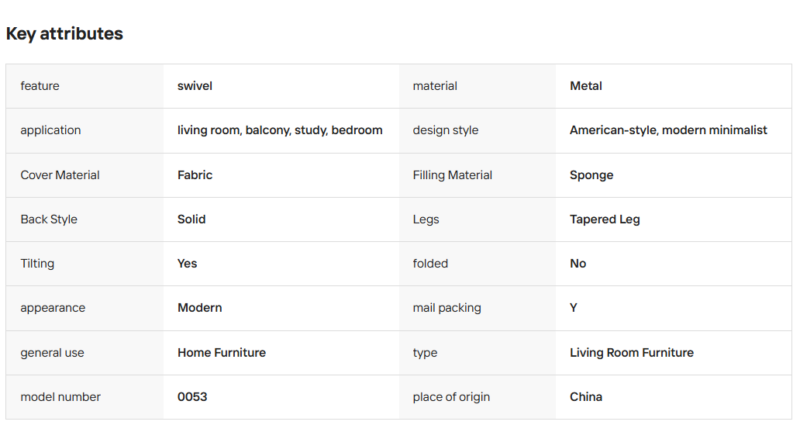The height and width of the screenshot is (425, 800).
Task: Click the Metal material value
Action: (x=586, y=86)
